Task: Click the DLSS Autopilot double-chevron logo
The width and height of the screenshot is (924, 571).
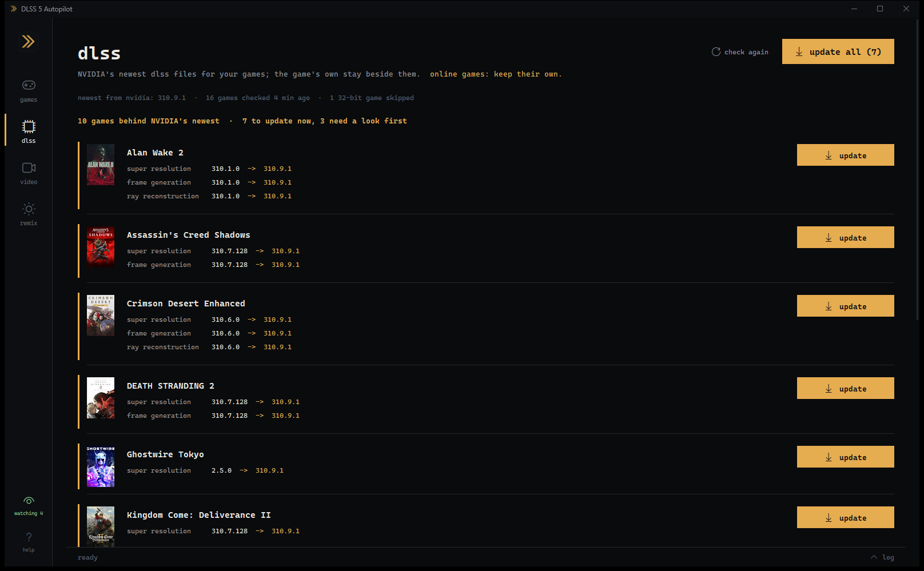Action: (x=28, y=41)
